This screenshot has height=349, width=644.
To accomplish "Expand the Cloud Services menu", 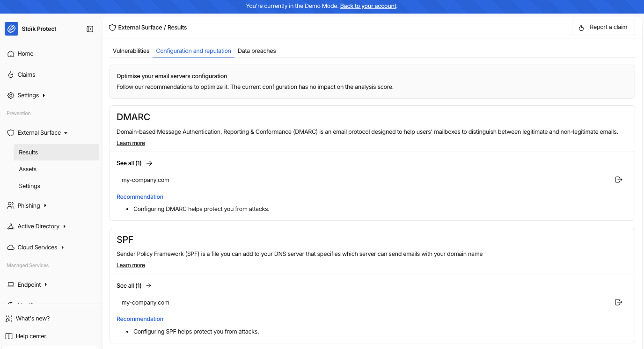I will click(x=63, y=247).
